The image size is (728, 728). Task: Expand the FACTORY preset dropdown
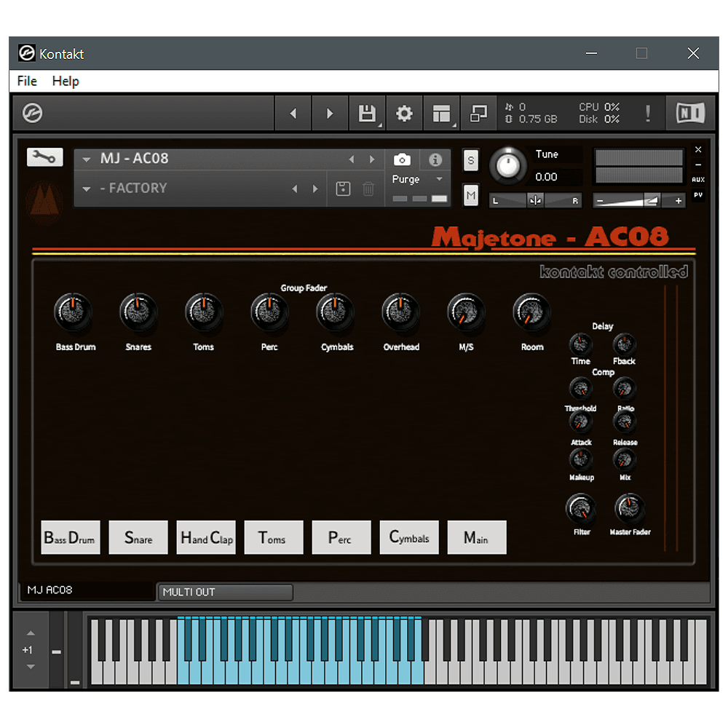point(87,189)
